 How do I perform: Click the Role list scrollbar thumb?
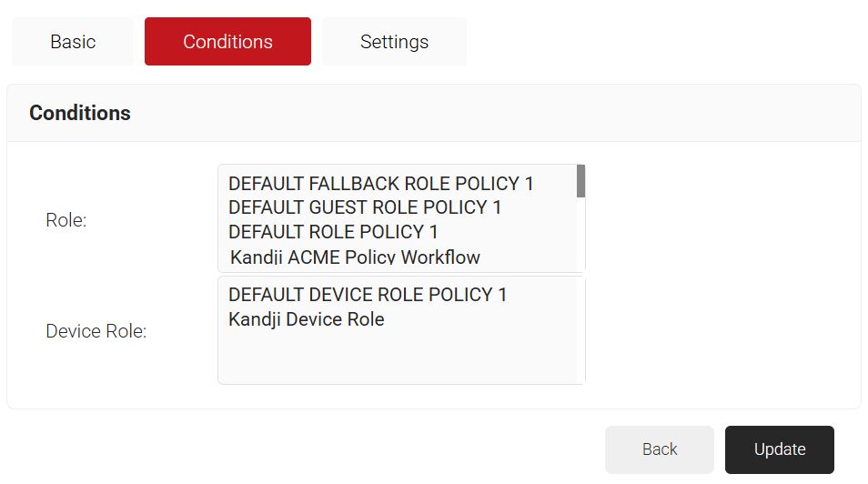coord(580,181)
